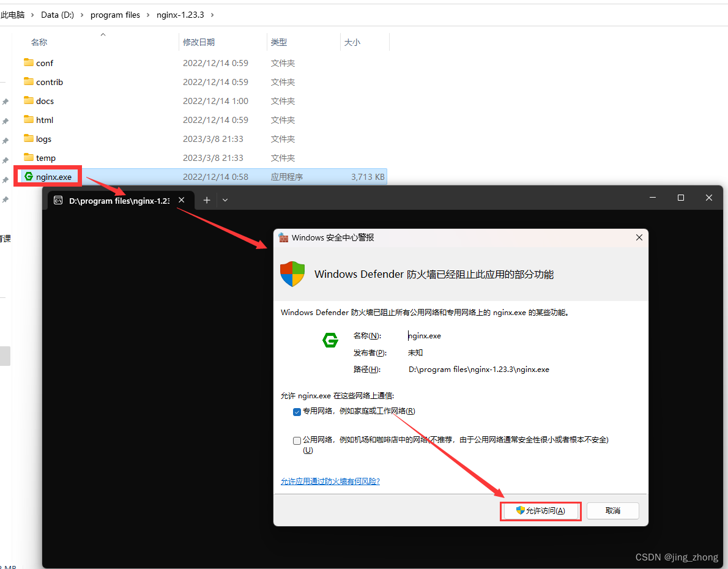This screenshot has height=569, width=728.
Task: Add a new terminal tab with plus
Action: (x=207, y=200)
